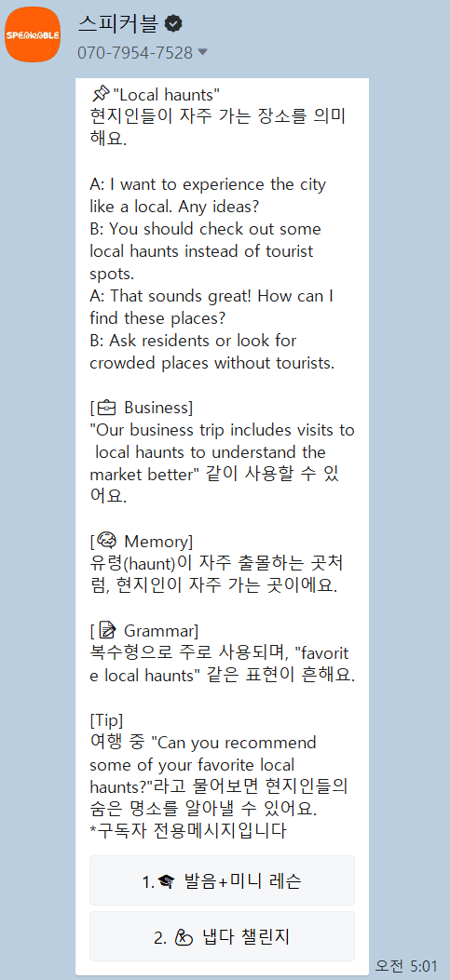This screenshot has height=980, width=450.
Task: Click the 070-7954-7528 phone number
Action: pyautogui.click(x=135, y=53)
